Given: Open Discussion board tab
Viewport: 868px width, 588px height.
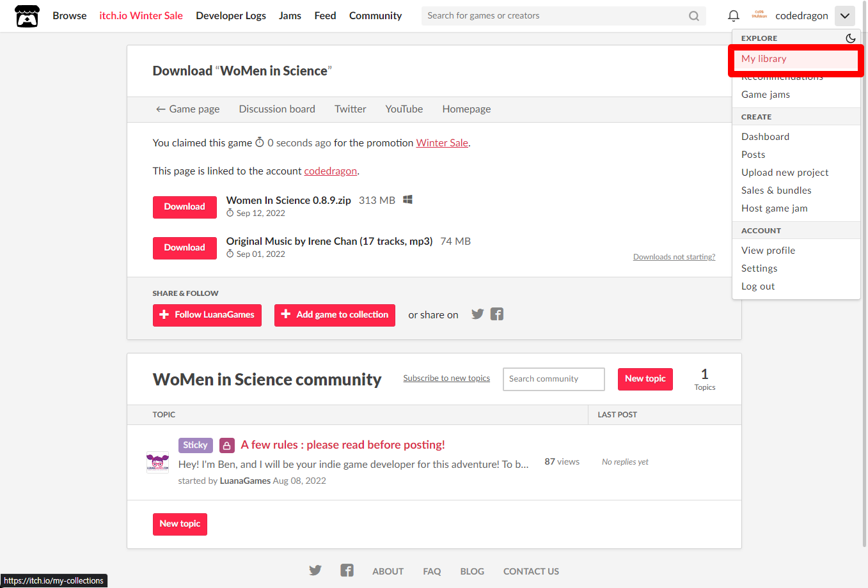Looking at the screenshot, I should tap(277, 109).
